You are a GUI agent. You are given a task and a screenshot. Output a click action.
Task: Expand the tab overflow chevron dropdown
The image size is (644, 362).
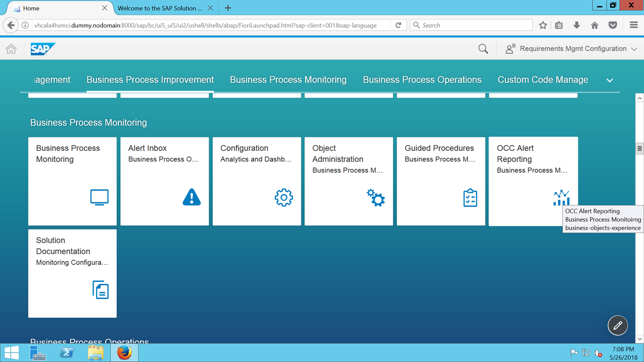point(610,80)
